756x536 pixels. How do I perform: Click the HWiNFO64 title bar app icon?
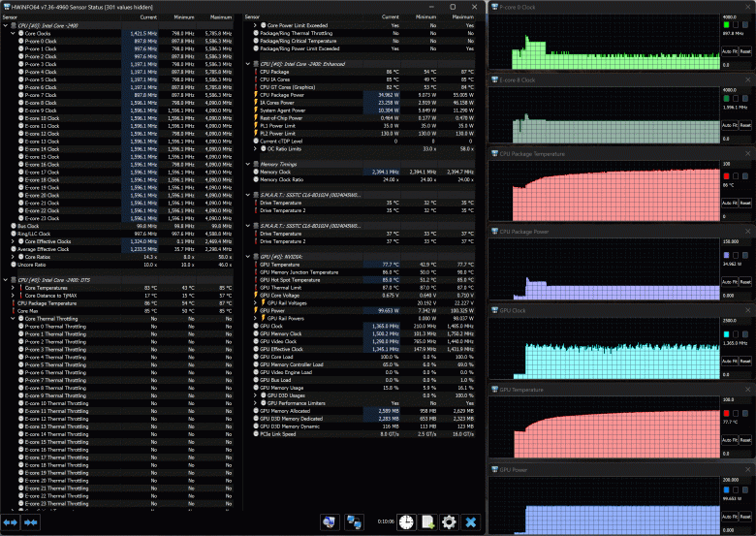[x=6, y=7]
